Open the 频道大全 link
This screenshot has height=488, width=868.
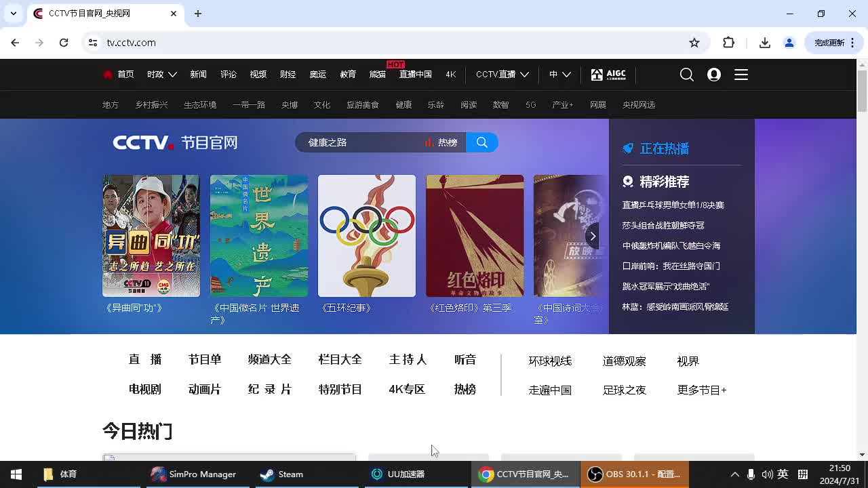point(270,360)
